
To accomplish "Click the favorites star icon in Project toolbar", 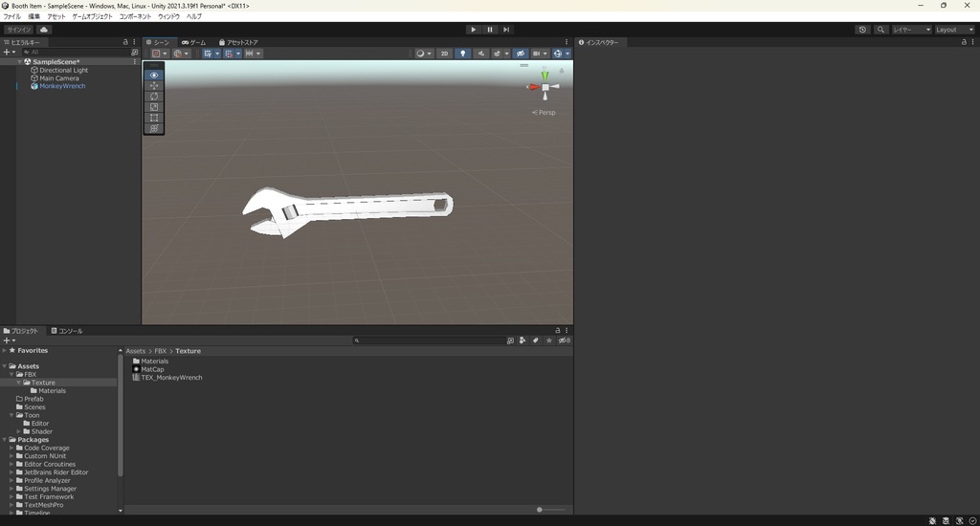I will tap(548, 340).
